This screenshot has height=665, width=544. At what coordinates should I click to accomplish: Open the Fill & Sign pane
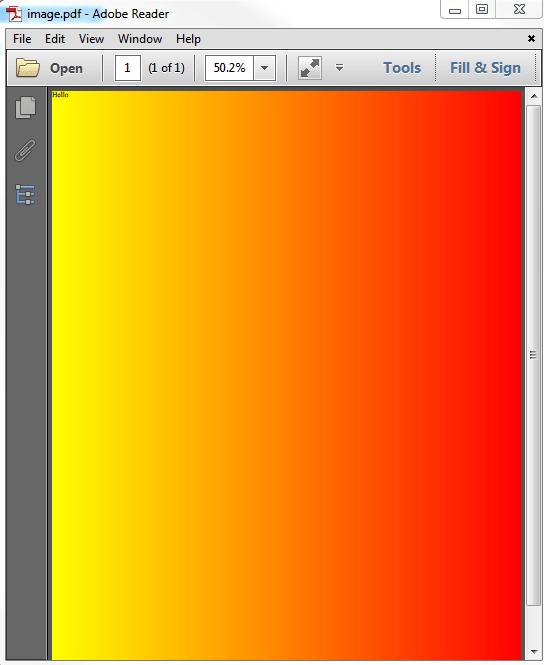click(485, 68)
